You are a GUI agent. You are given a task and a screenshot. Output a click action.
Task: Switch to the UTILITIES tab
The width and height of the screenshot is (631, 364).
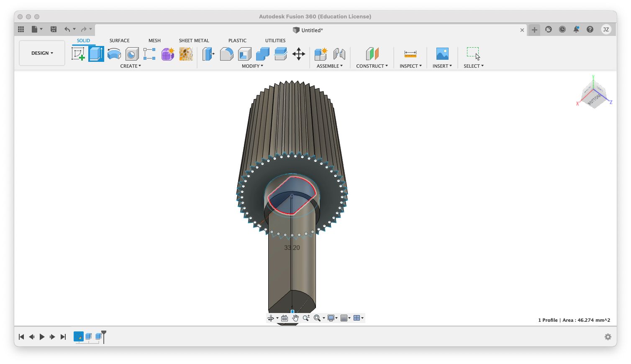(275, 41)
